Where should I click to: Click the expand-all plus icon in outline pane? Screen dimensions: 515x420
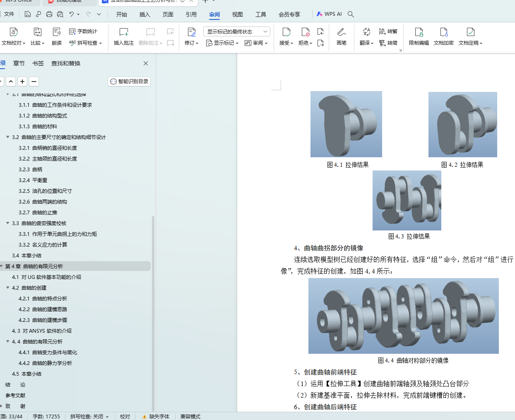click(x=22, y=82)
